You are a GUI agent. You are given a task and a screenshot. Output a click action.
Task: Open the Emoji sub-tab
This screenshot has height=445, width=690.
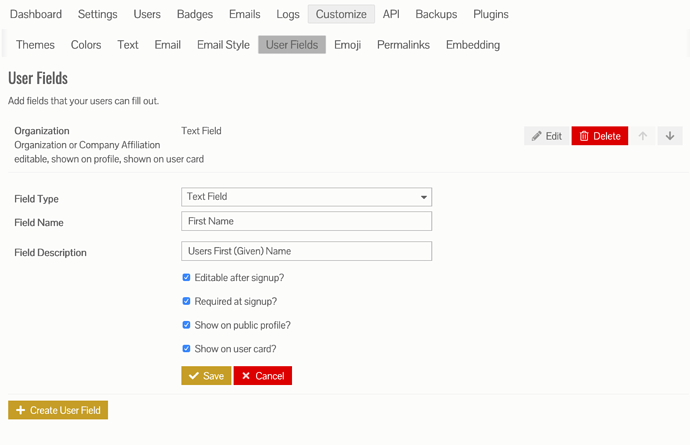click(347, 45)
